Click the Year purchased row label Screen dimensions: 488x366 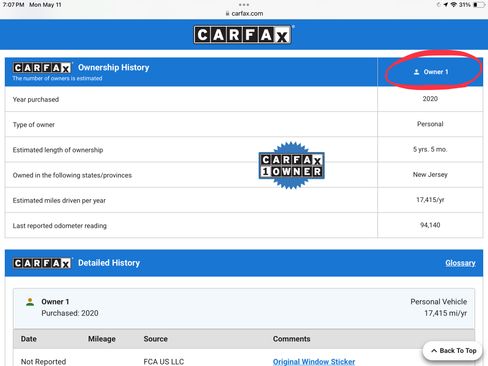coord(36,99)
